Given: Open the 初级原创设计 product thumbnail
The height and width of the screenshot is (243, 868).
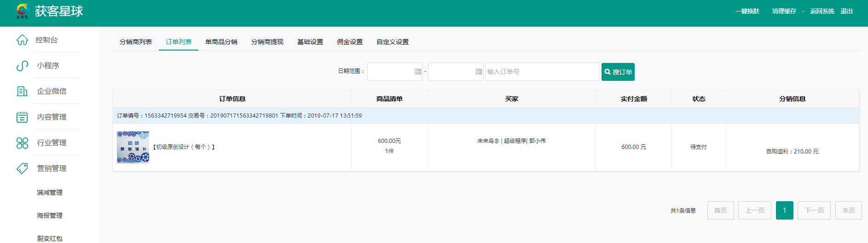Looking at the screenshot, I should tap(133, 147).
